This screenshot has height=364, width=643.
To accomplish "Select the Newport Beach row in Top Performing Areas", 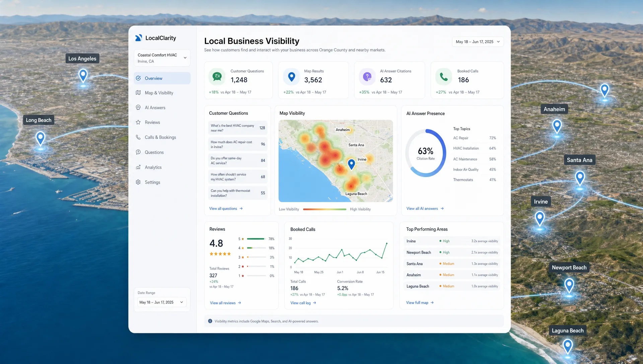I will tap(452, 252).
